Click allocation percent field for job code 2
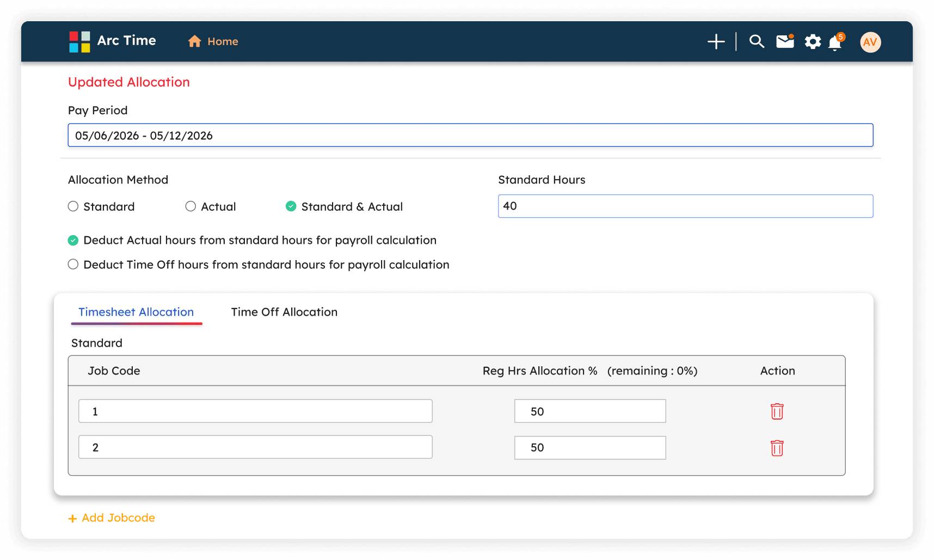The height and width of the screenshot is (560, 934). [x=590, y=447]
